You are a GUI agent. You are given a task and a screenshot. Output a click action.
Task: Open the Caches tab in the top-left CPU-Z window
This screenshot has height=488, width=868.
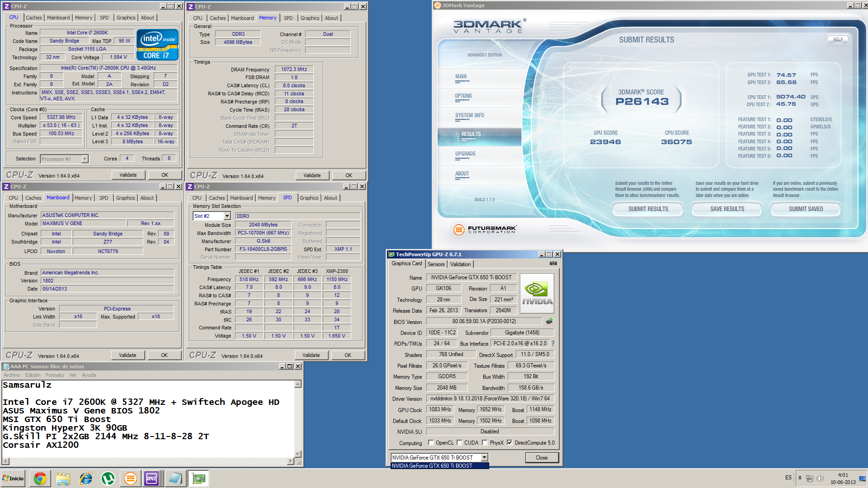[x=33, y=18]
